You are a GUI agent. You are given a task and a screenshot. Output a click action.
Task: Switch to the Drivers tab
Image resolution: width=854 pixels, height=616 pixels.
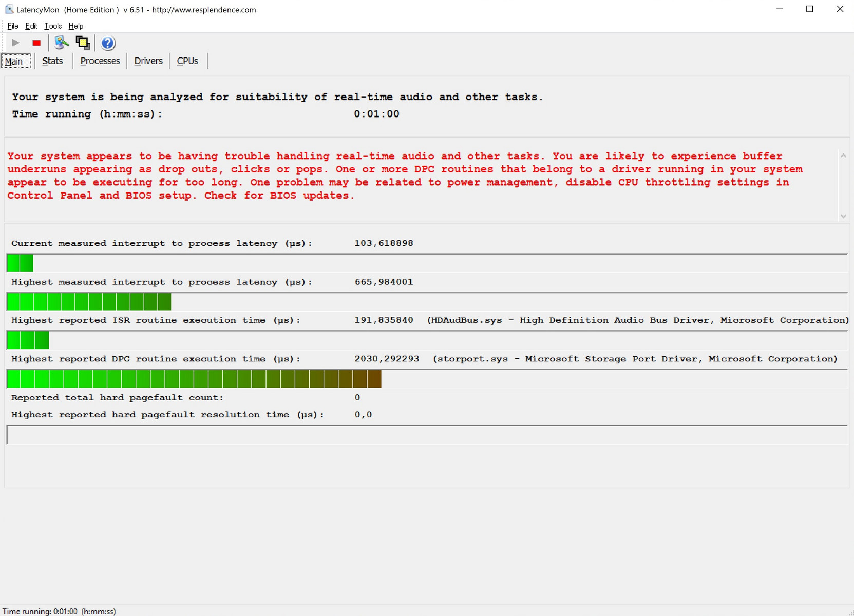(x=148, y=61)
